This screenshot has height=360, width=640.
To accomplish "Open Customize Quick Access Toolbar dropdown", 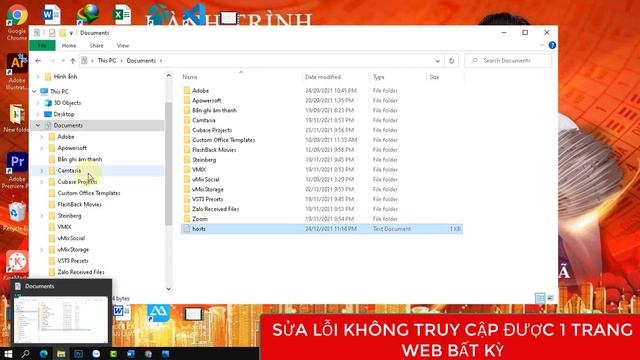I will point(71,33).
